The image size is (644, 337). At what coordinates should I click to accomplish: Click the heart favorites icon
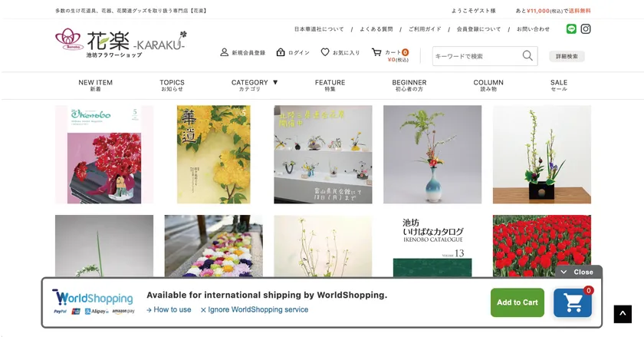[325, 52]
